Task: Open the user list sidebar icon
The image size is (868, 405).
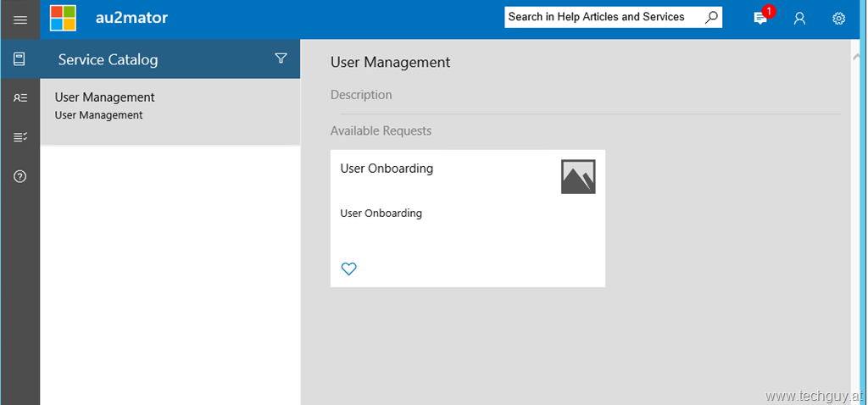Action: pyautogui.click(x=20, y=98)
